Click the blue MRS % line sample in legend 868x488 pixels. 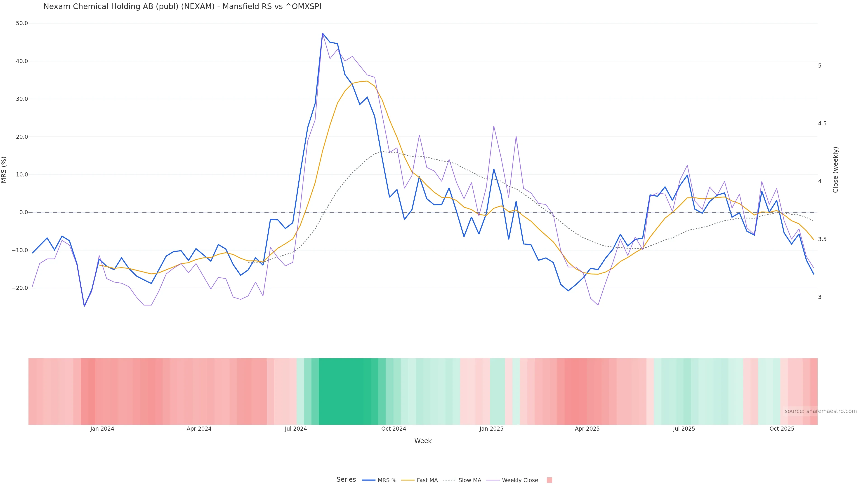point(369,480)
